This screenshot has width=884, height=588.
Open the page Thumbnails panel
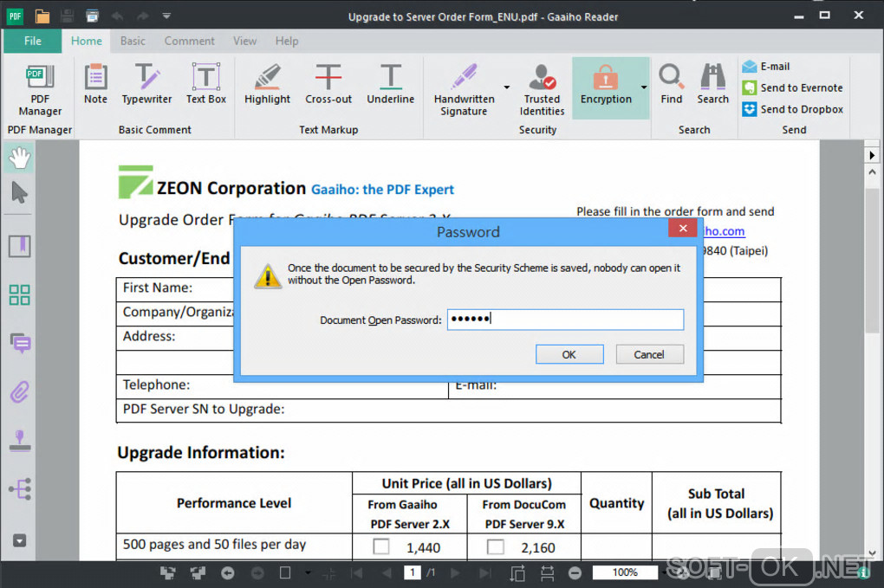click(x=19, y=294)
